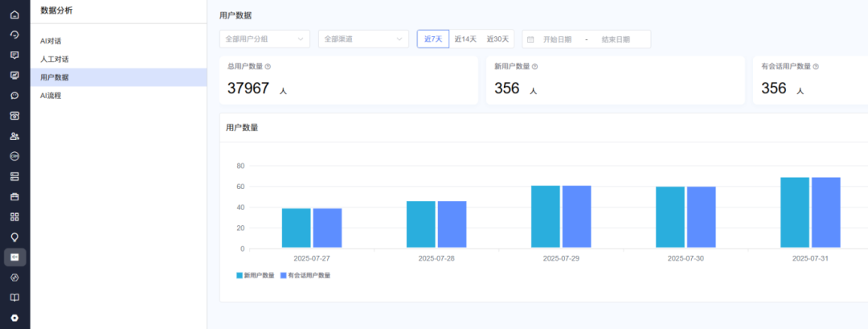The width and height of the screenshot is (868, 329).
Task: Select the 近14天 time range
Action: click(465, 39)
